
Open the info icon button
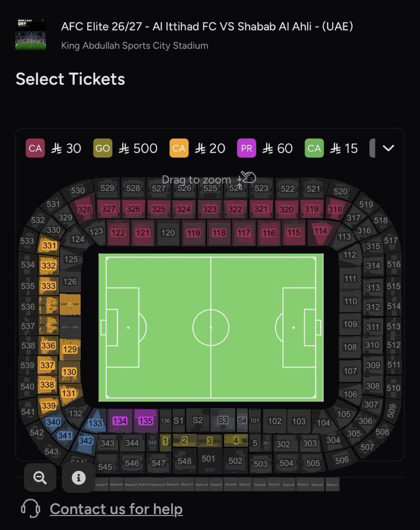79,477
